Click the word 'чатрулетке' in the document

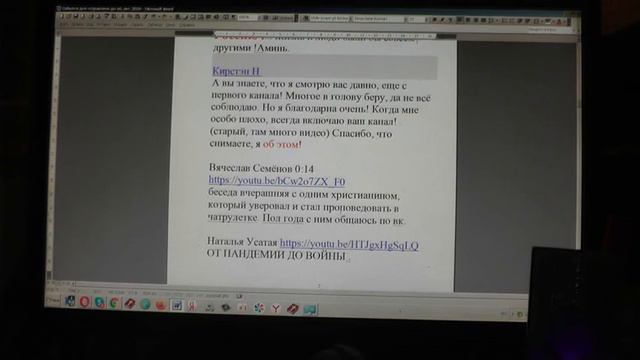coord(233,218)
